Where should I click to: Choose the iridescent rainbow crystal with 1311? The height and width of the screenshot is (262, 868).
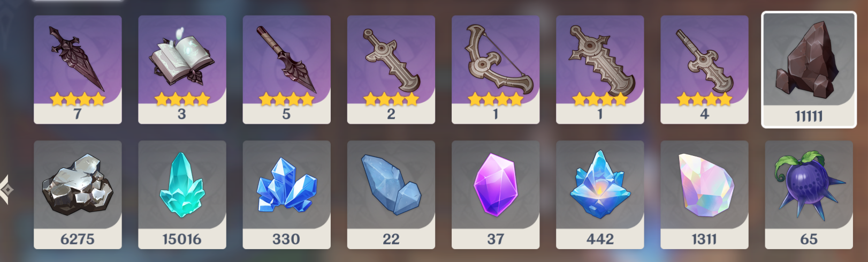(x=704, y=195)
